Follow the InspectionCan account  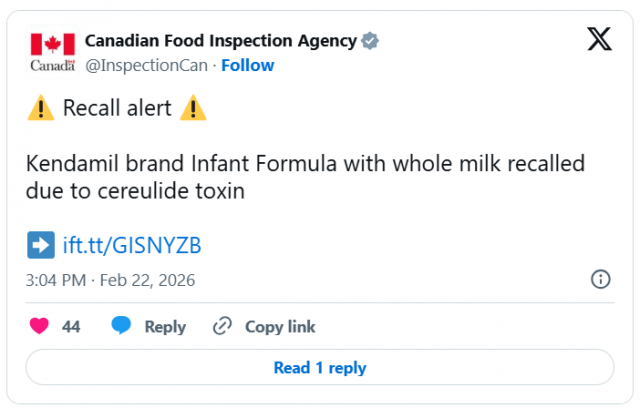[247, 65]
